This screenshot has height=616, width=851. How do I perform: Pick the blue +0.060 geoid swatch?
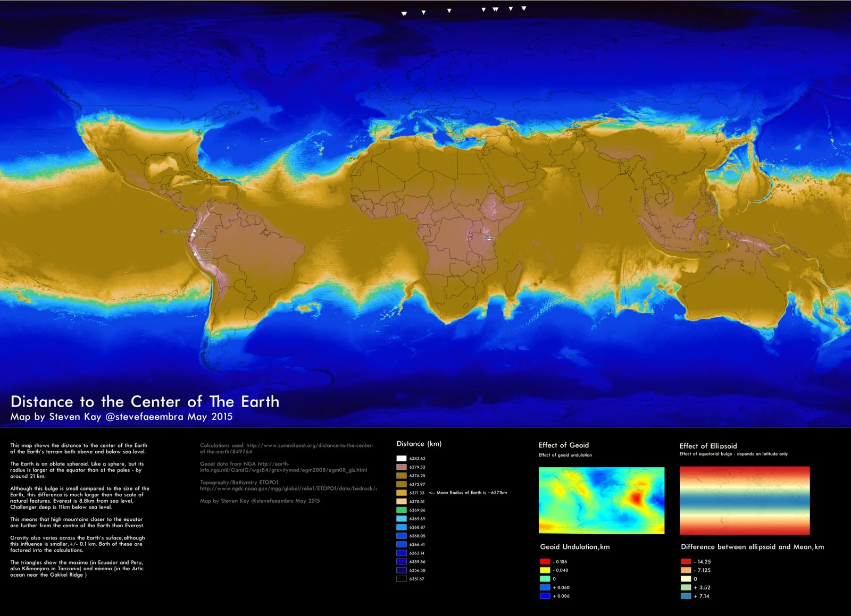point(545,587)
